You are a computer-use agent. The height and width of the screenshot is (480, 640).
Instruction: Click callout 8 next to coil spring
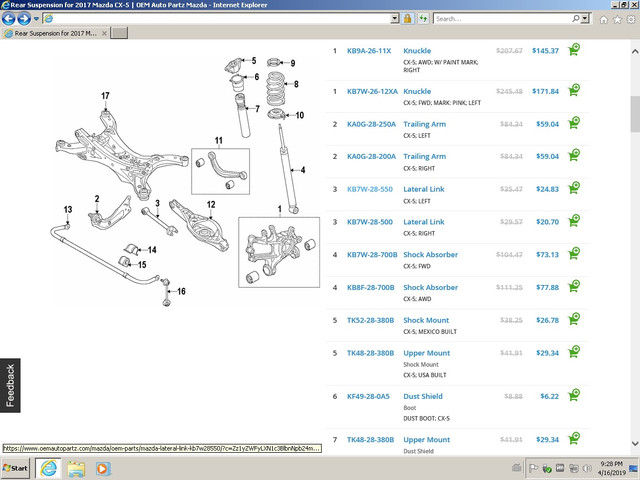[x=296, y=84]
